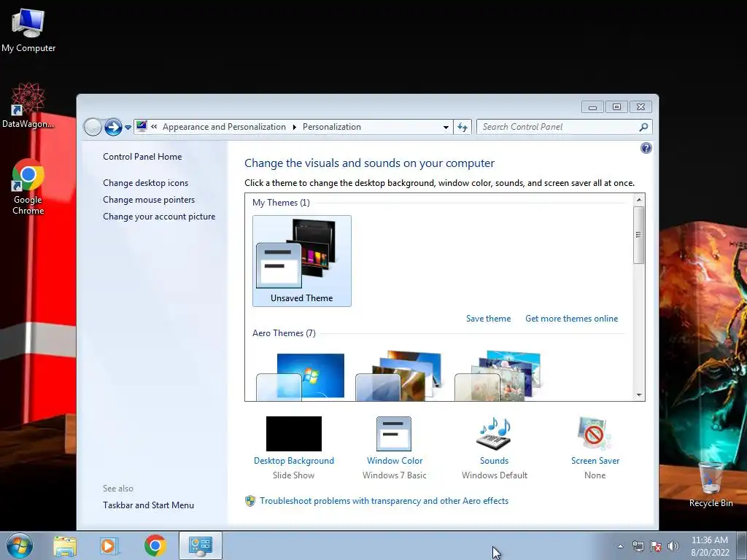Open Chrome from the taskbar

click(155, 545)
